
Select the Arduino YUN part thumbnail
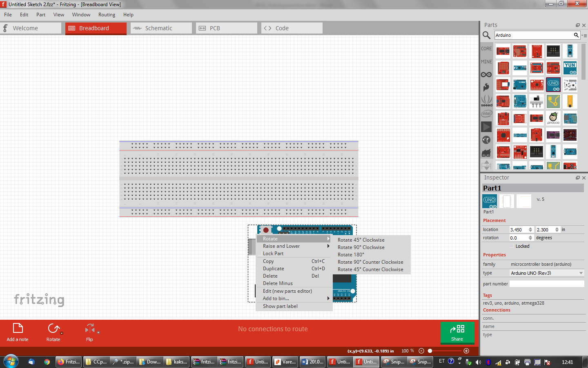point(570,68)
